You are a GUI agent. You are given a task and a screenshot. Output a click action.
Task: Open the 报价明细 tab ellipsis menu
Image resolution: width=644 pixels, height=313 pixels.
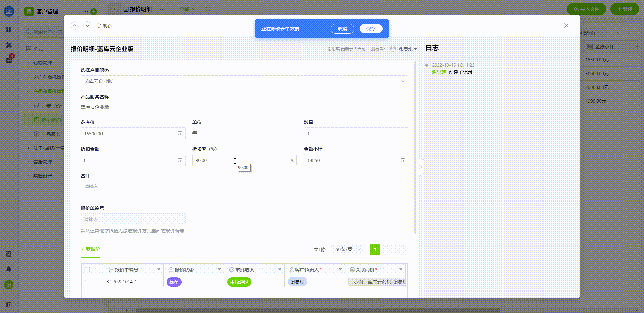coord(162,9)
